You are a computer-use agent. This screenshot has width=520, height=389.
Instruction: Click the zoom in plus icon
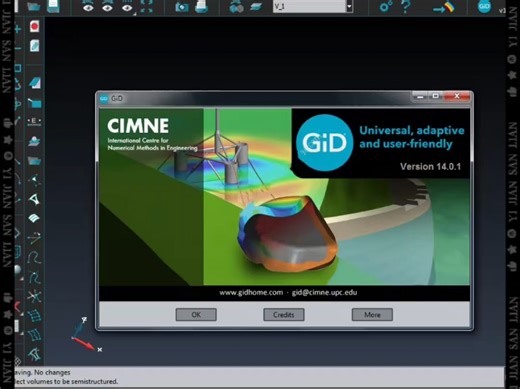18,30
